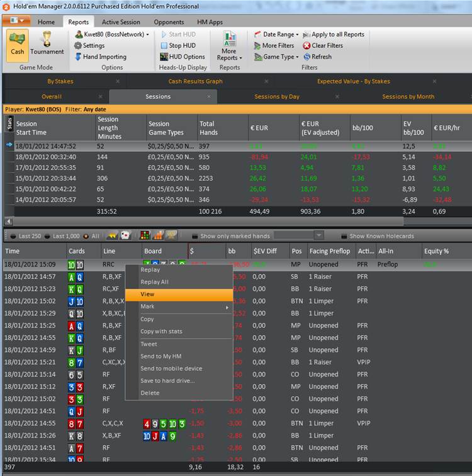Click the playing cards icon in hands toolbar
This screenshot has height=476, width=472.
(x=125, y=235)
